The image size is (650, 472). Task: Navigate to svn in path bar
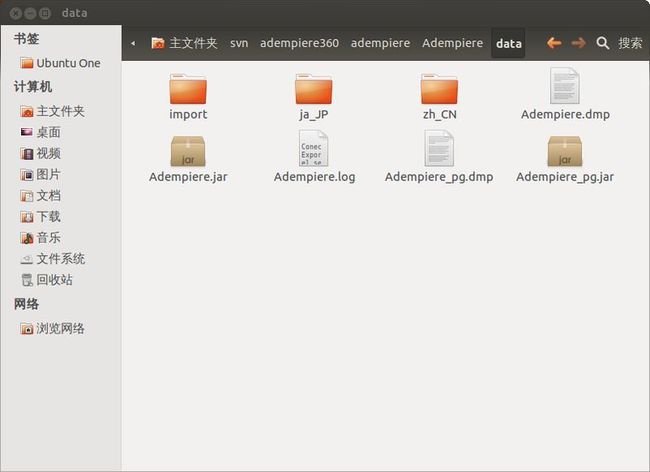point(239,43)
